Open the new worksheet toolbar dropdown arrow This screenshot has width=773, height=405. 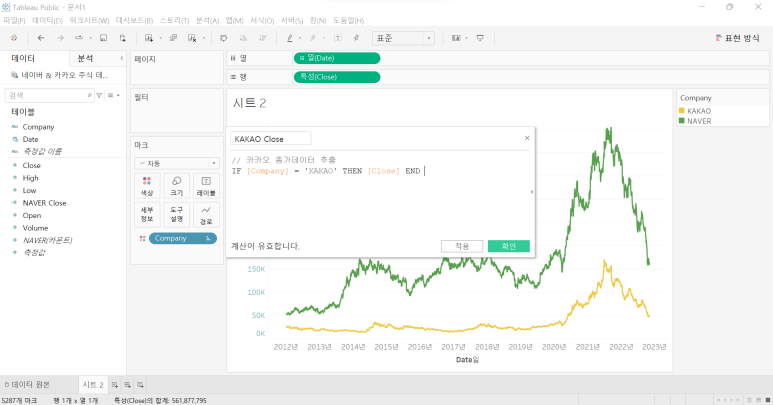pyautogui.click(x=160, y=38)
